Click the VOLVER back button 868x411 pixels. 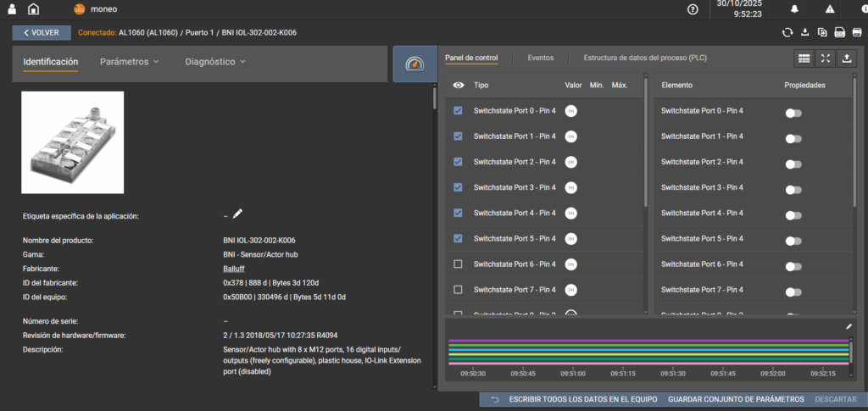[x=42, y=33]
